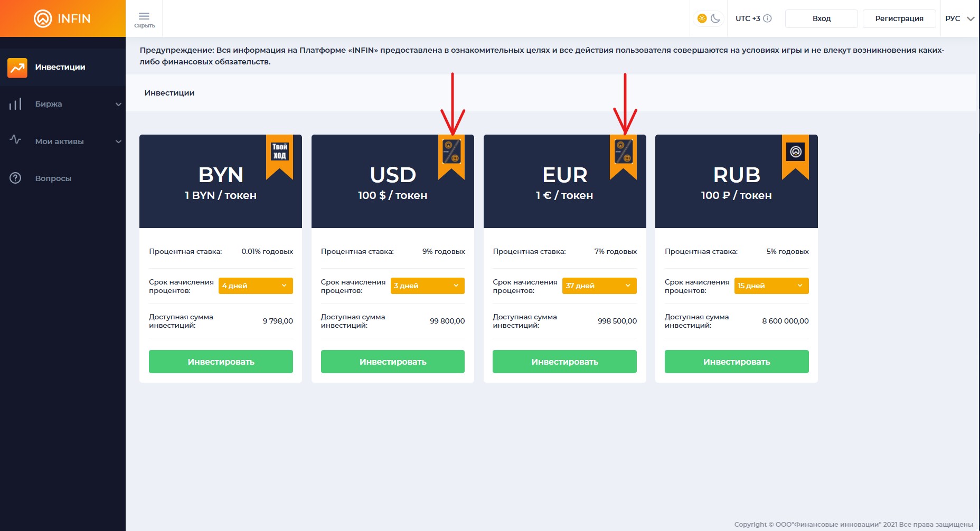Expand the Биржа chevron
The image size is (980, 531).
point(118,105)
